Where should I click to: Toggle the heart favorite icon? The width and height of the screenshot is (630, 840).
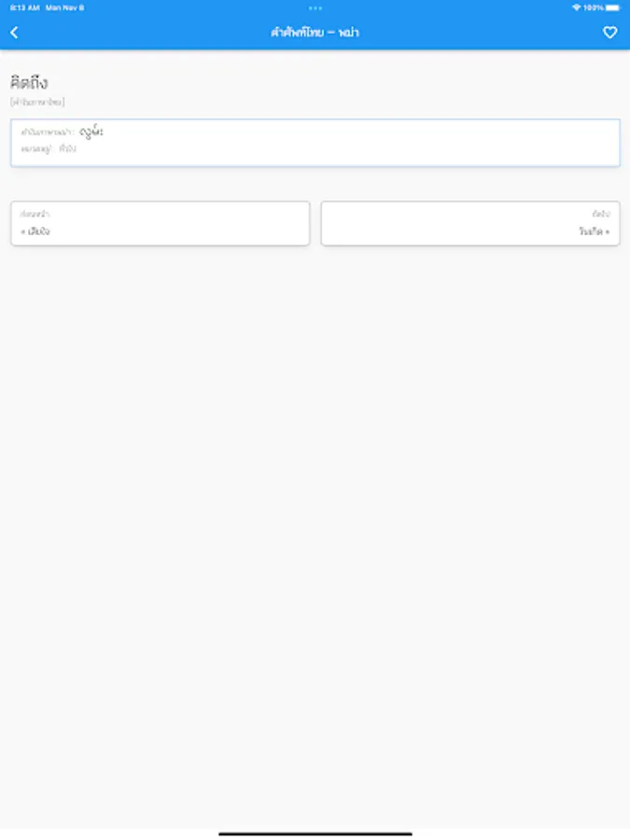coord(609,33)
